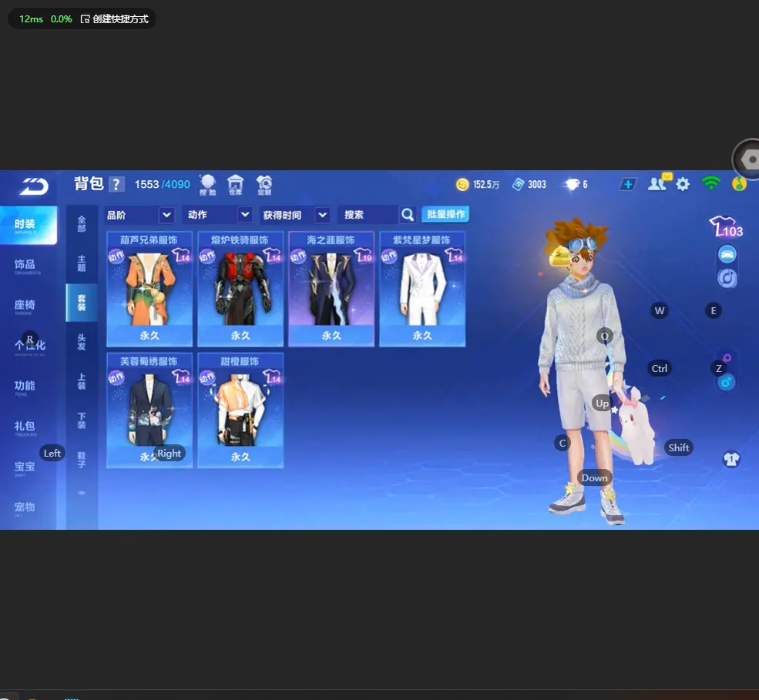
Task: Switch to female gender symbol
Action: point(727,358)
